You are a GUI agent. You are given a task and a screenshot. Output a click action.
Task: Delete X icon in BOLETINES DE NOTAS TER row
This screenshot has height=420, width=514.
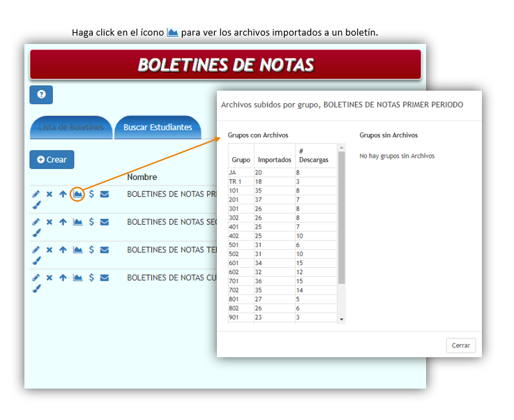(50, 250)
